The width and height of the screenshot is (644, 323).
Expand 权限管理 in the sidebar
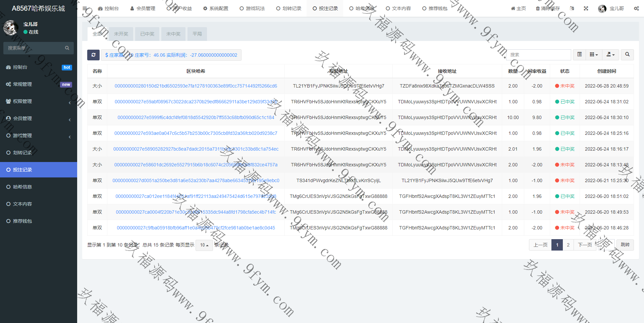(39, 101)
